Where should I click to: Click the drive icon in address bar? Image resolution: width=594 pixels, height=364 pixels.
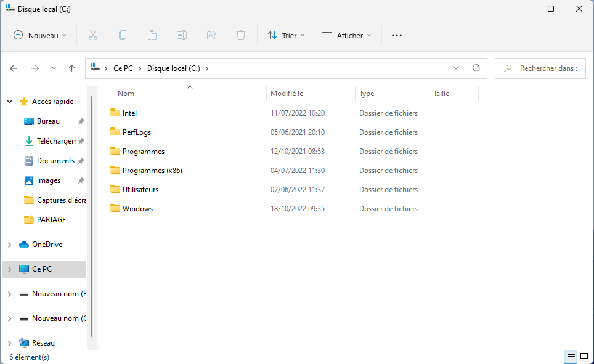[95, 68]
